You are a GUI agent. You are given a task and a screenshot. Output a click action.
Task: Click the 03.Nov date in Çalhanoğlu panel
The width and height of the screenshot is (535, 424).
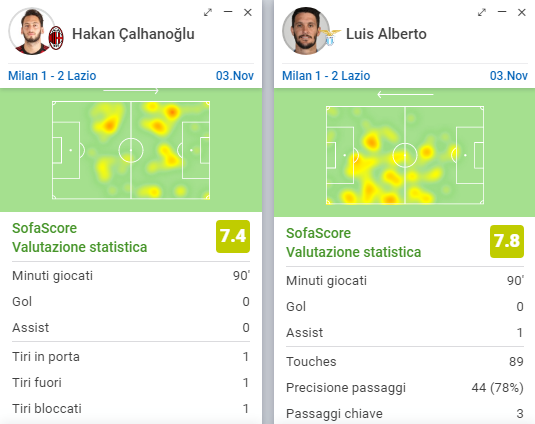pyautogui.click(x=235, y=76)
